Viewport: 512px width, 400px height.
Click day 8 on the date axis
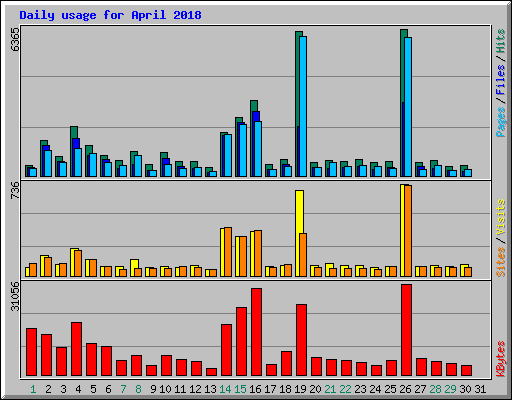coord(138,389)
